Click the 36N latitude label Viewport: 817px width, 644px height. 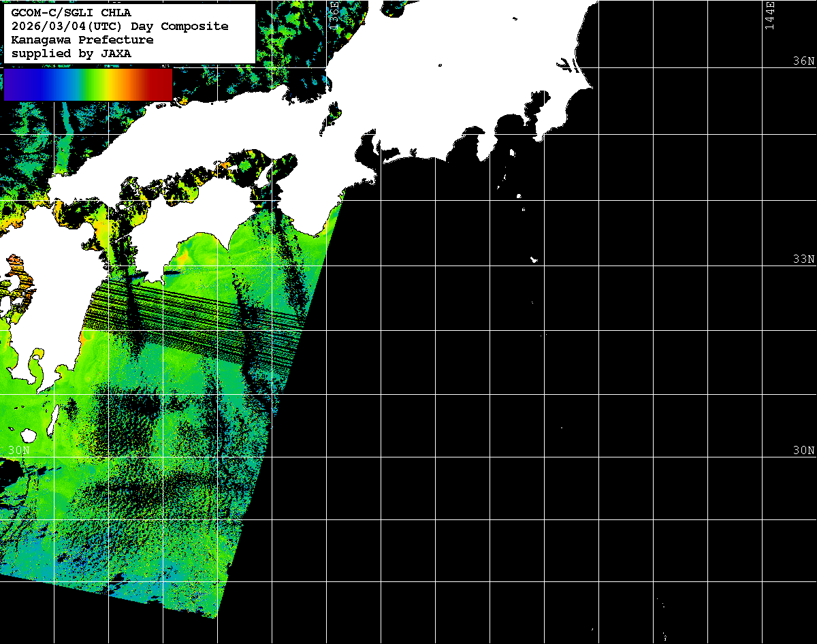click(803, 61)
